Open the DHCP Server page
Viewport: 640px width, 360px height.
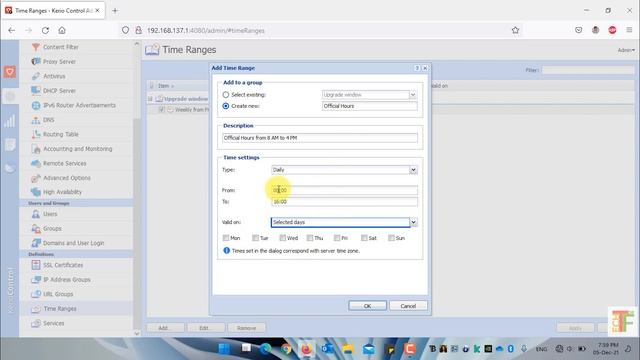(x=59, y=91)
